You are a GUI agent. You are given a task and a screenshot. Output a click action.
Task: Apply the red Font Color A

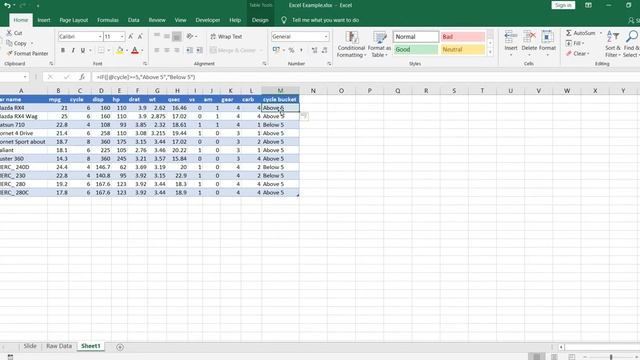(135, 51)
